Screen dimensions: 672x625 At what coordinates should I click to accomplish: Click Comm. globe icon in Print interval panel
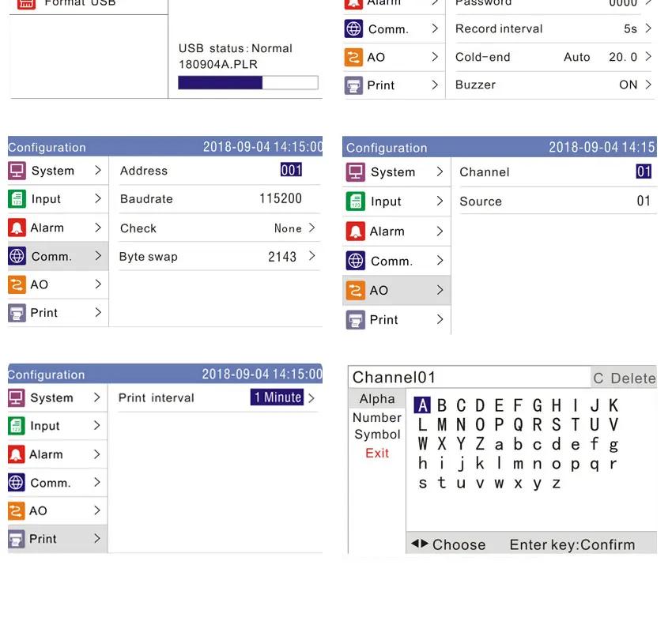(x=17, y=483)
